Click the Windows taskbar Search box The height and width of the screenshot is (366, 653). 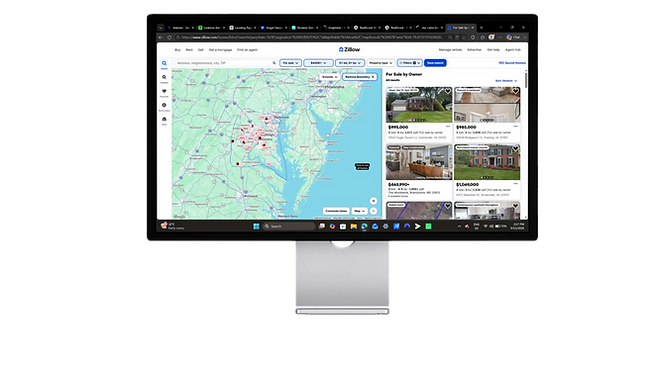point(289,226)
